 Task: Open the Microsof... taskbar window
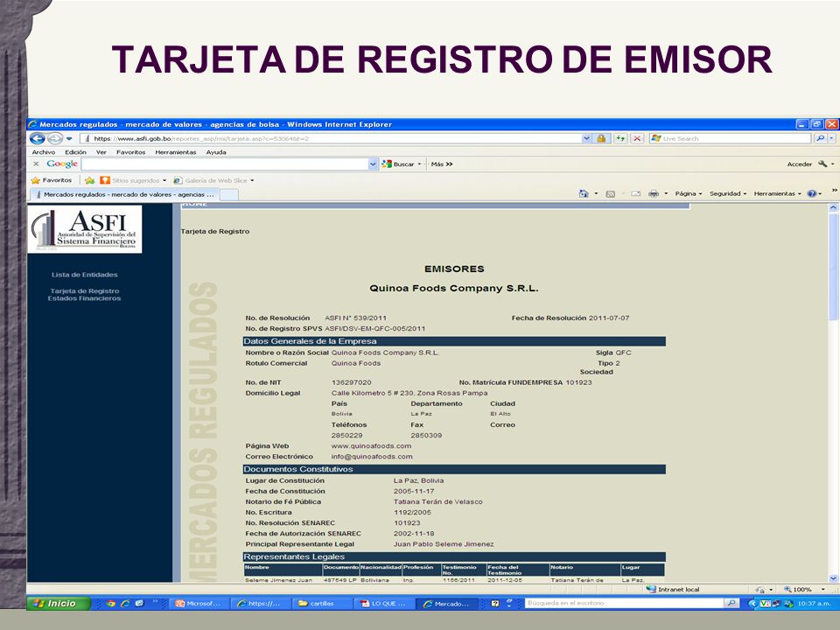199,604
